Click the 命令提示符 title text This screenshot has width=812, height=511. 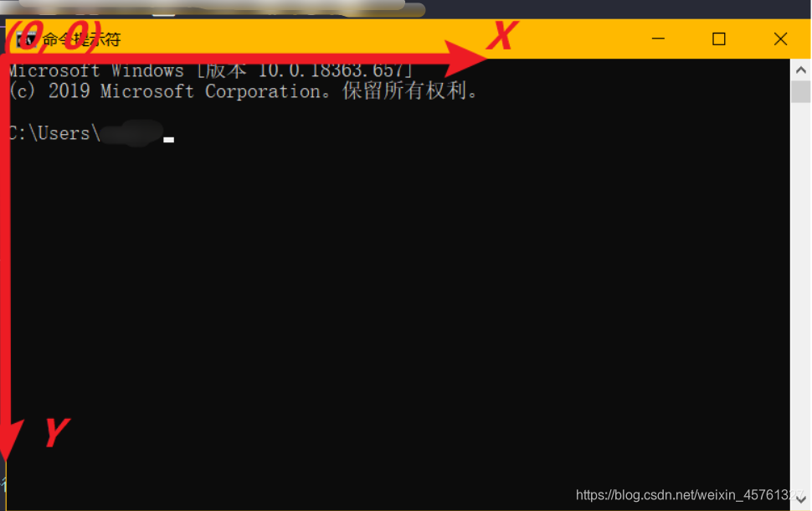(x=81, y=39)
